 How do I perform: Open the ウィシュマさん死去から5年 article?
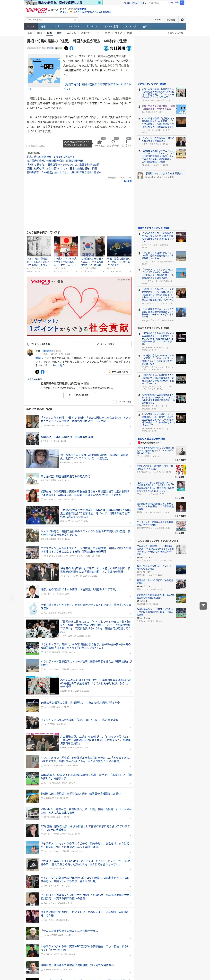pyautogui.click(x=79, y=720)
